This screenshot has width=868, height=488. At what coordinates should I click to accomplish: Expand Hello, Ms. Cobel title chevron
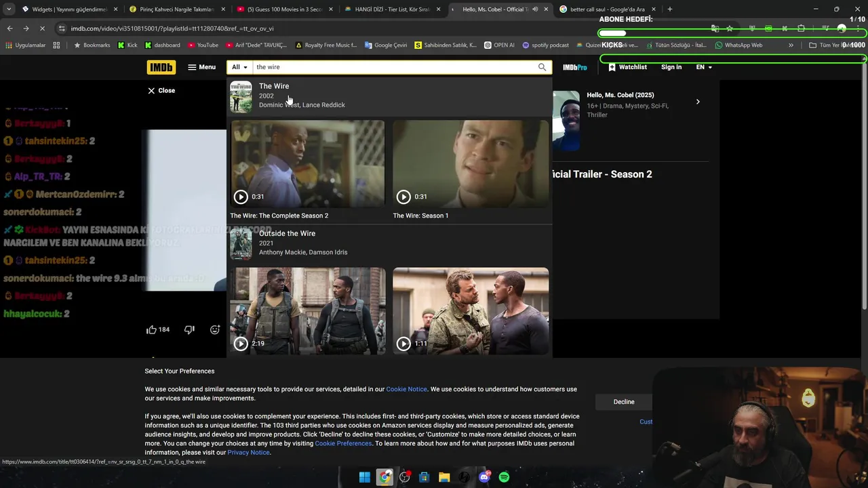coord(698,102)
